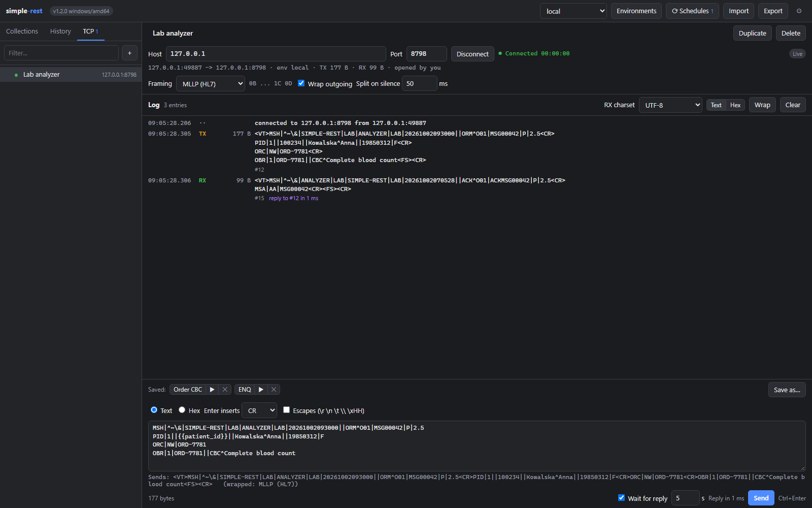Open the Enter inserts CR dropdown

click(259, 410)
